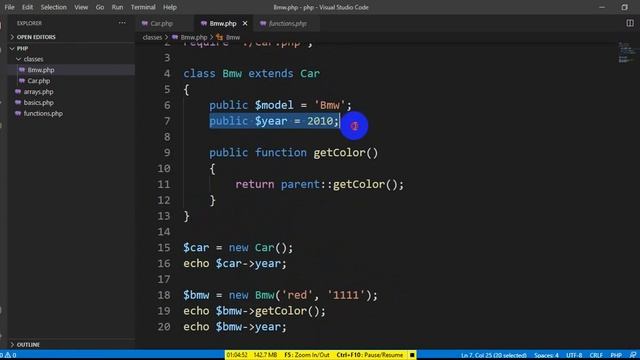Click the getColor function name on line 9
Image resolution: width=640 pixels, height=360 pixels.
[339, 153]
